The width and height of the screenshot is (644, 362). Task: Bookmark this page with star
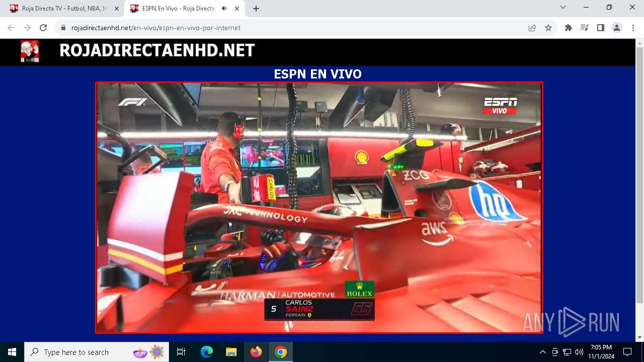pos(548,28)
